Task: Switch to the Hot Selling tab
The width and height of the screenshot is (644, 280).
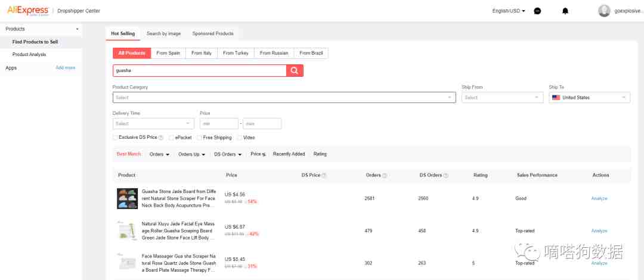Action: [x=123, y=34]
